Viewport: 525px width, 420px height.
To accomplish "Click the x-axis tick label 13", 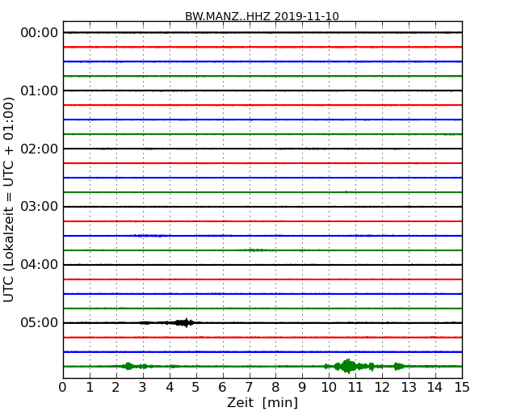I will (x=409, y=387).
